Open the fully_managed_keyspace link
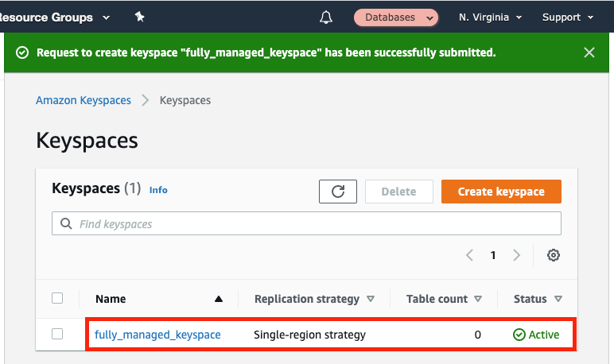The width and height of the screenshot is (614, 364). click(x=157, y=335)
